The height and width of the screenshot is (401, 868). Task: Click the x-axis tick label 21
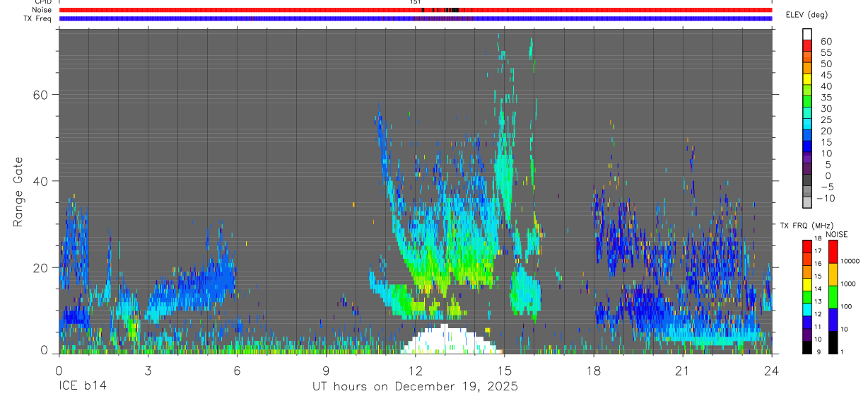(x=682, y=371)
